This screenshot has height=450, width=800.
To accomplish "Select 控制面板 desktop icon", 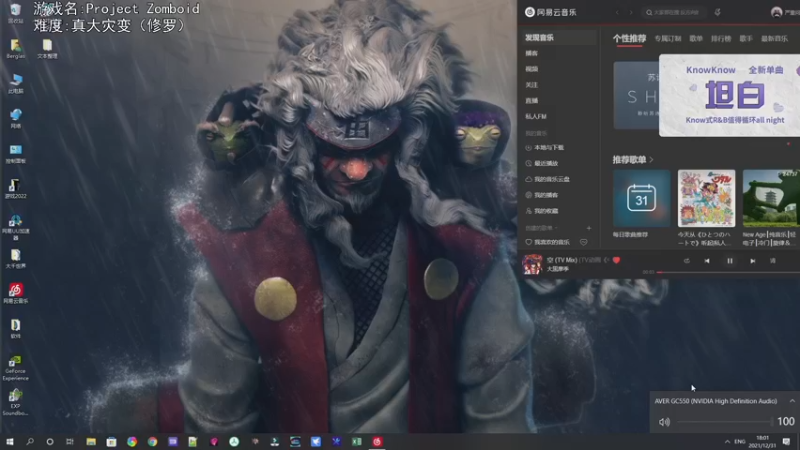I will 16,154.
